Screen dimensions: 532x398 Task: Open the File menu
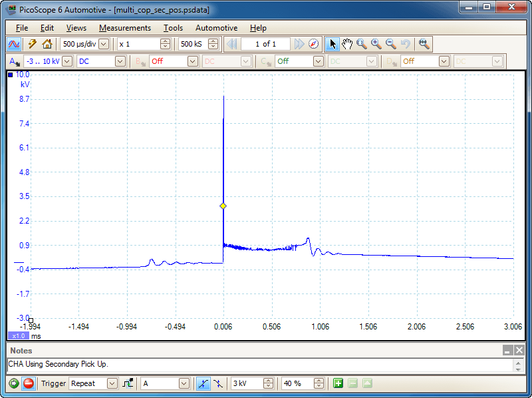(22, 28)
